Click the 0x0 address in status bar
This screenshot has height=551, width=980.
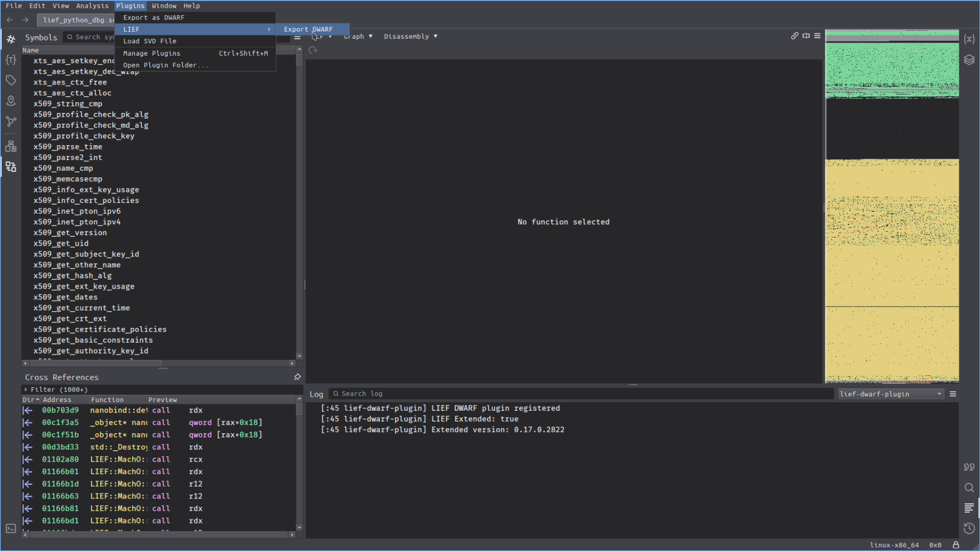[x=935, y=545]
